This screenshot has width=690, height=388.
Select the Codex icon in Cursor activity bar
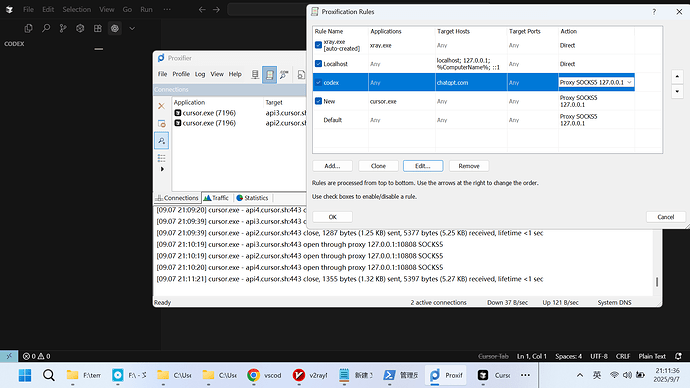point(115,29)
